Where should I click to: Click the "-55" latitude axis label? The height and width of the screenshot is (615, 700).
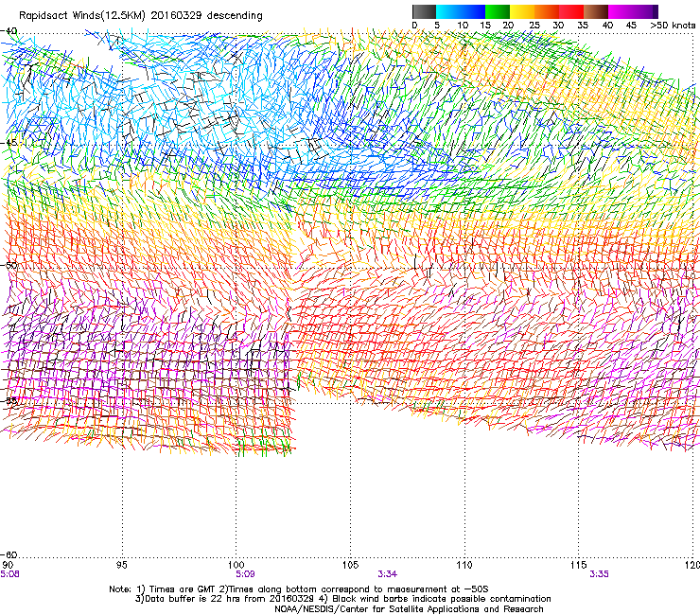(9, 400)
